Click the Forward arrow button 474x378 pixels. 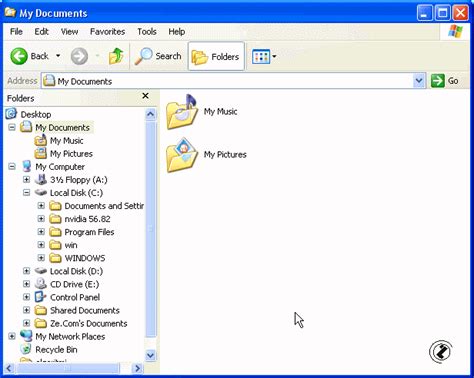click(79, 56)
